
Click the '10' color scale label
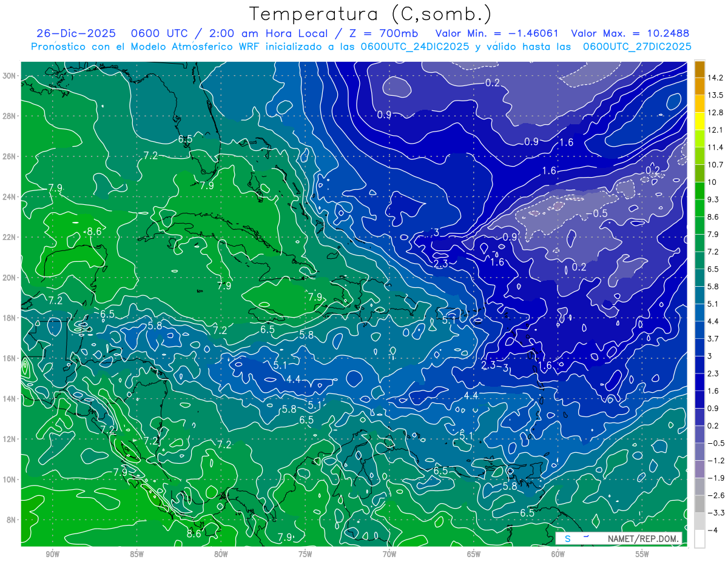712,182
